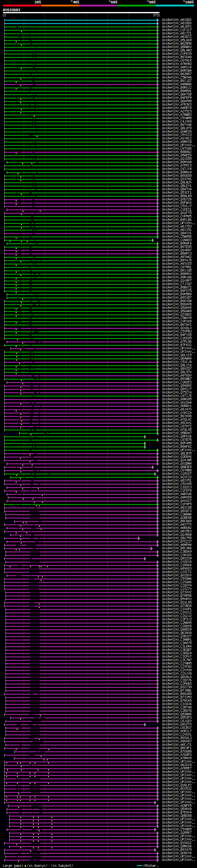Click the UniRef100_A9NS85 label

pos(177,399)
